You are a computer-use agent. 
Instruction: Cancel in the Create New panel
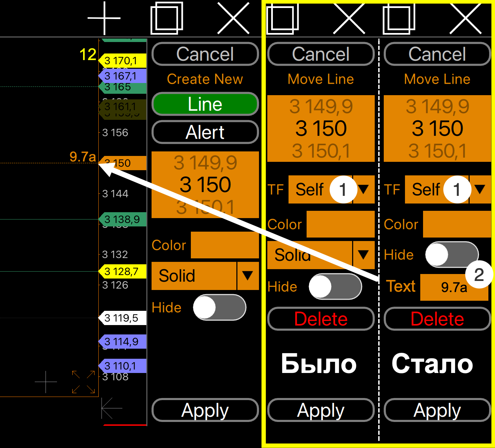205,54
